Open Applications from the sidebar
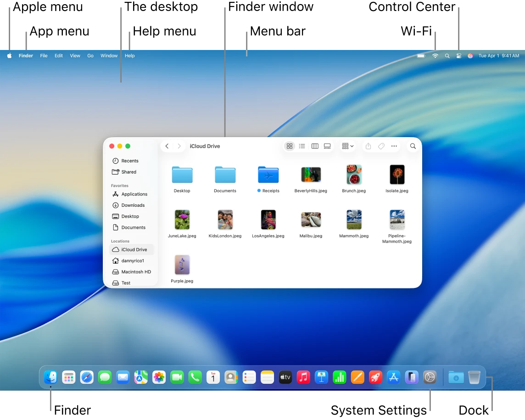525x420 pixels. tap(133, 194)
